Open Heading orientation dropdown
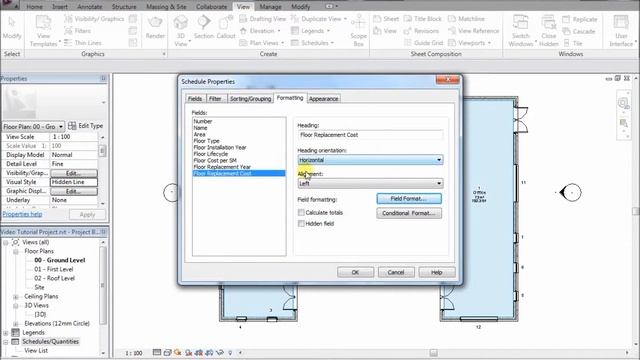This screenshot has width=640, height=360. (x=370, y=160)
